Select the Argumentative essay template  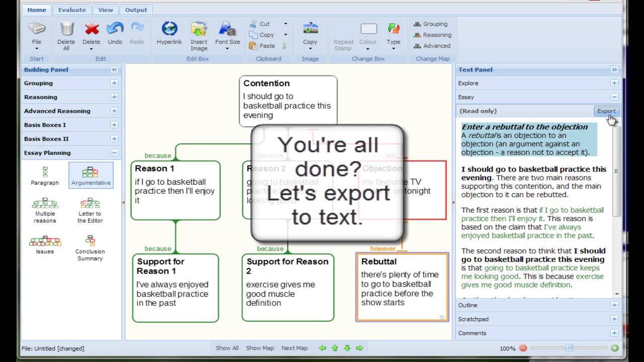pyautogui.click(x=91, y=176)
